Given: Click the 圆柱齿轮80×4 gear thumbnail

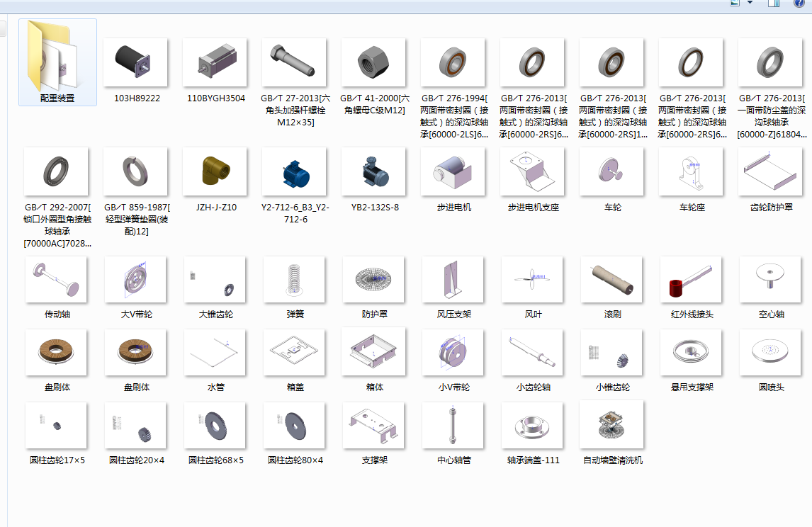Looking at the screenshot, I should pyautogui.click(x=293, y=426).
